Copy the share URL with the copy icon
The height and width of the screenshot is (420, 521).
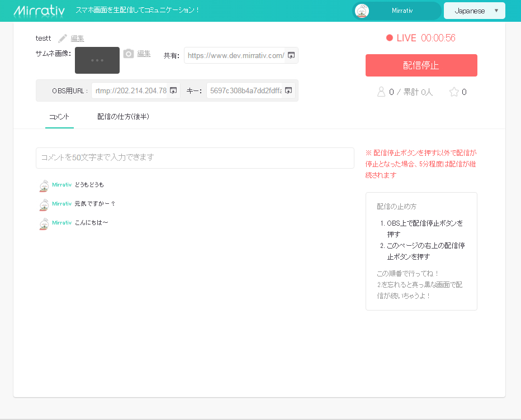(x=291, y=55)
